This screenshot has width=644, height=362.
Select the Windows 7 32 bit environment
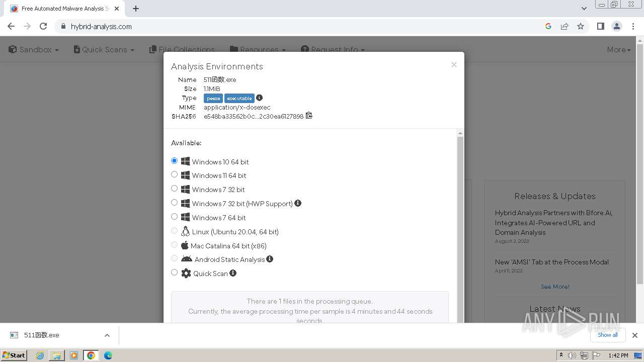[175, 189]
